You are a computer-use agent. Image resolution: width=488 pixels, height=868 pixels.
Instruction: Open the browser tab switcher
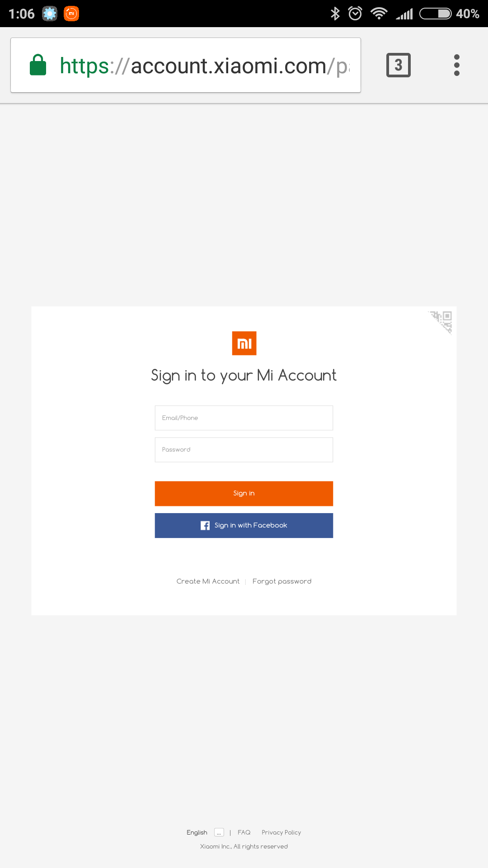pyautogui.click(x=399, y=65)
